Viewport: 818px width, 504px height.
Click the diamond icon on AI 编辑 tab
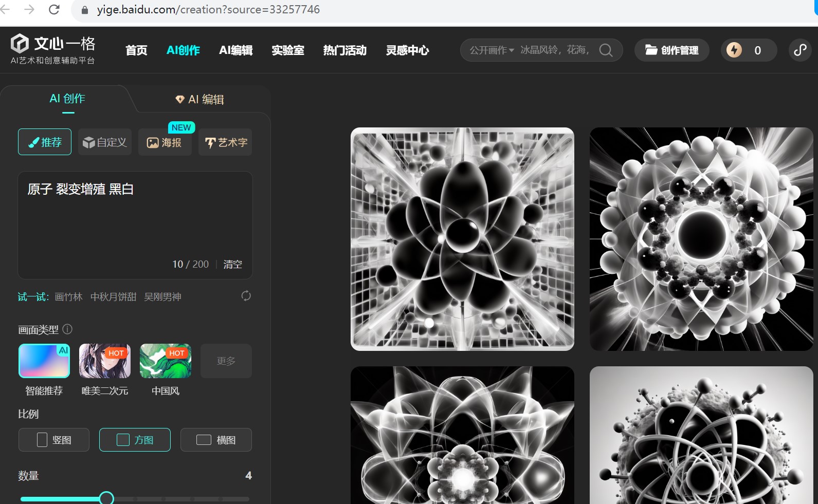pos(180,99)
